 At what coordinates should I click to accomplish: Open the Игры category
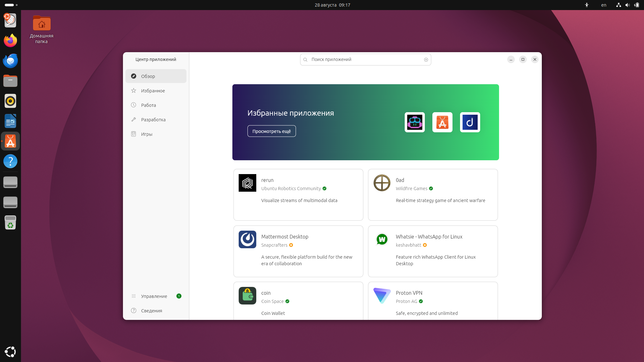156,134
